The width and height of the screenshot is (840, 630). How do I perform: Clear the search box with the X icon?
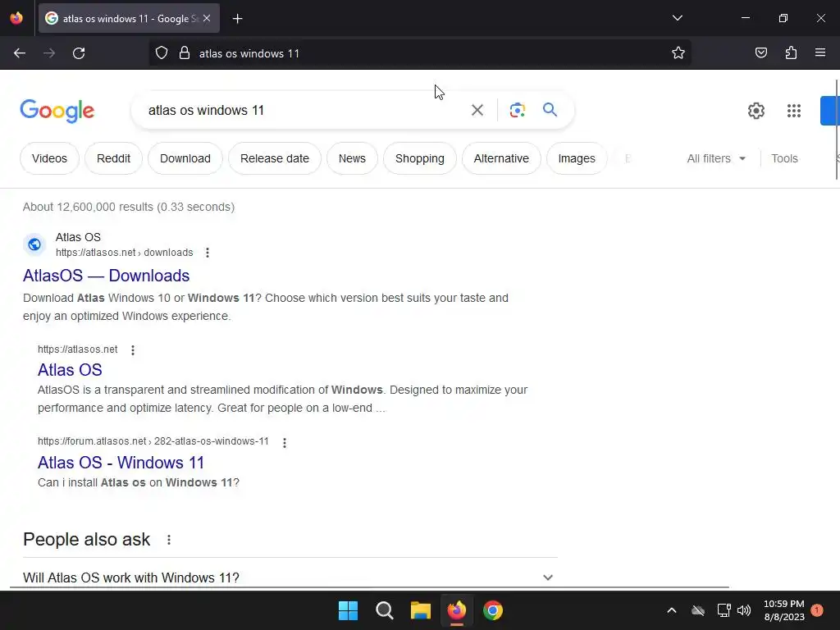(x=477, y=111)
